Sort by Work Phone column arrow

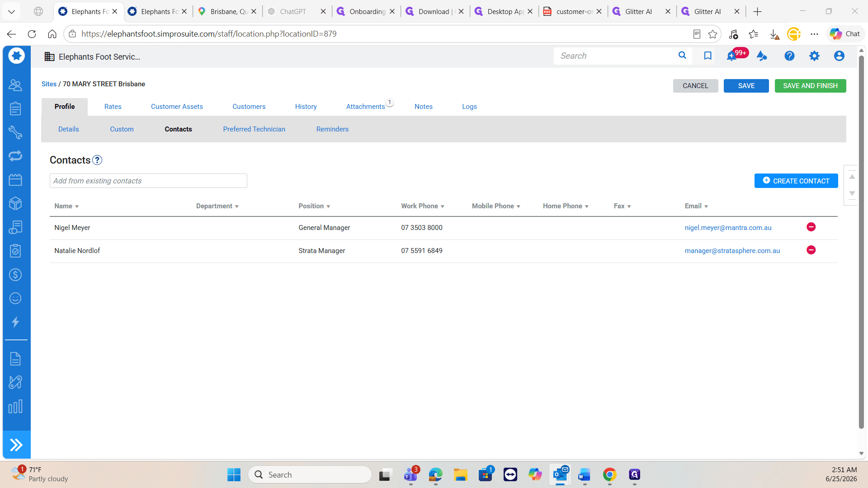(443, 206)
